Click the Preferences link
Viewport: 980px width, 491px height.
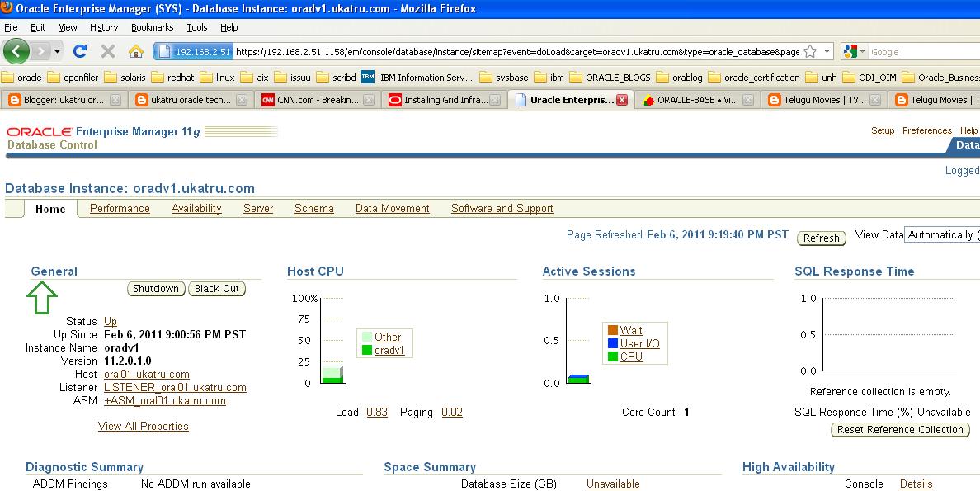click(927, 130)
